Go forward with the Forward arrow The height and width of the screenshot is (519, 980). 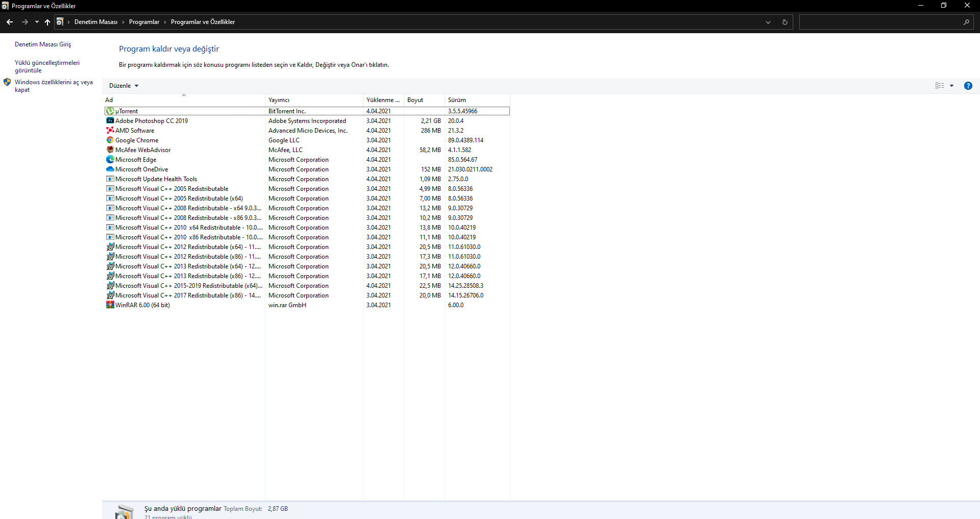(x=24, y=22)
